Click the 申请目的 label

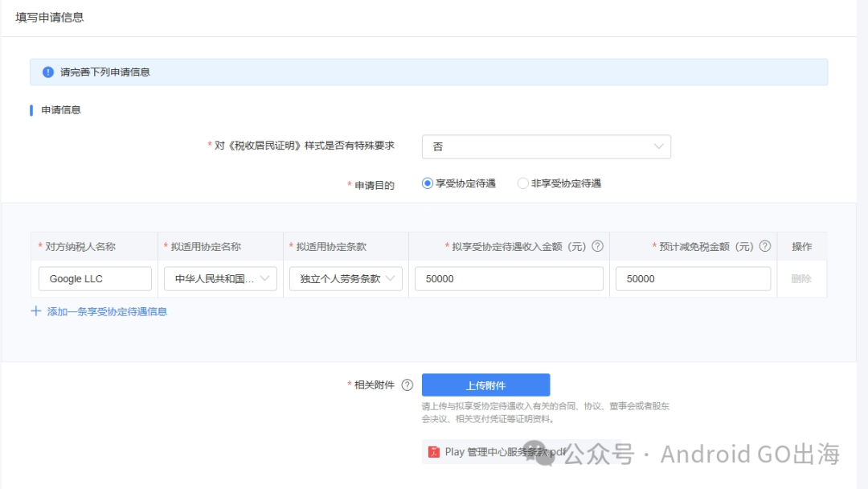[375, 185]
